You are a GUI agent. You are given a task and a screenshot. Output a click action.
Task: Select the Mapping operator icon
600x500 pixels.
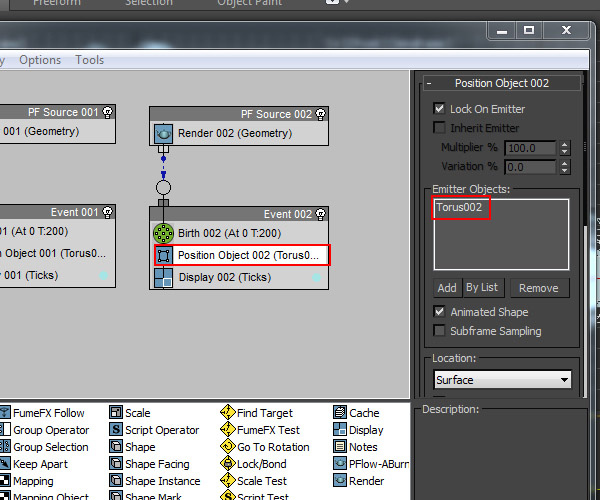tap(5, 480)
